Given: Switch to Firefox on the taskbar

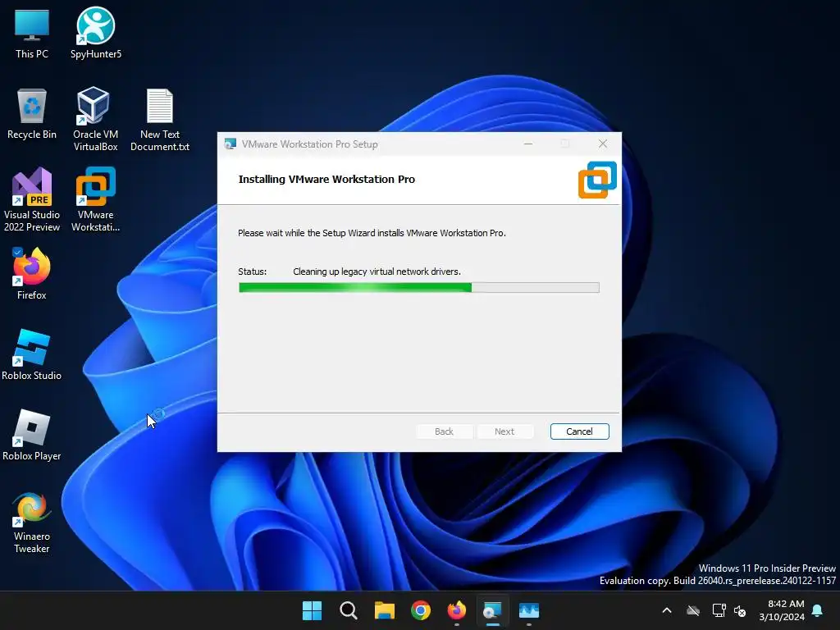Looking at the screenshot, I should click(456, 610).
